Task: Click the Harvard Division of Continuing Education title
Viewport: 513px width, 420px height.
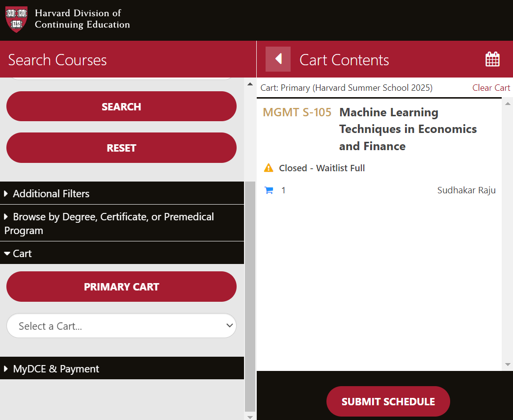Action: pyautogui.click(x=82, y=19)
